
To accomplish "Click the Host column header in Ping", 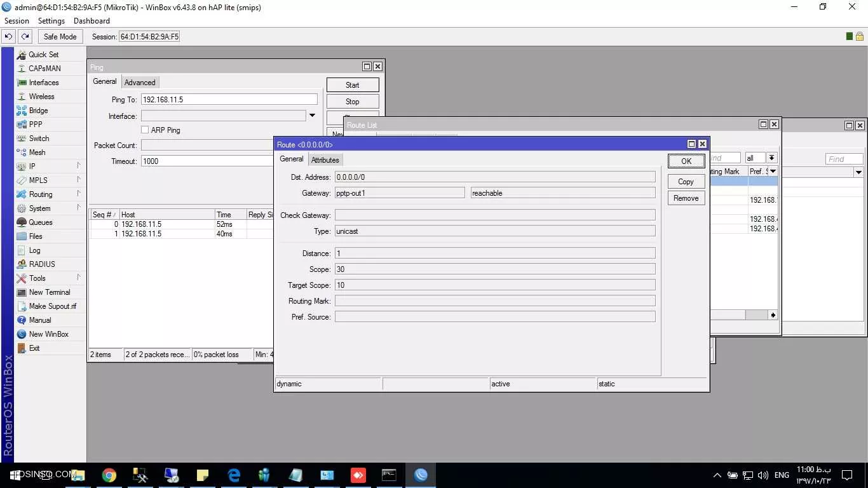I will tap(166, 215).
